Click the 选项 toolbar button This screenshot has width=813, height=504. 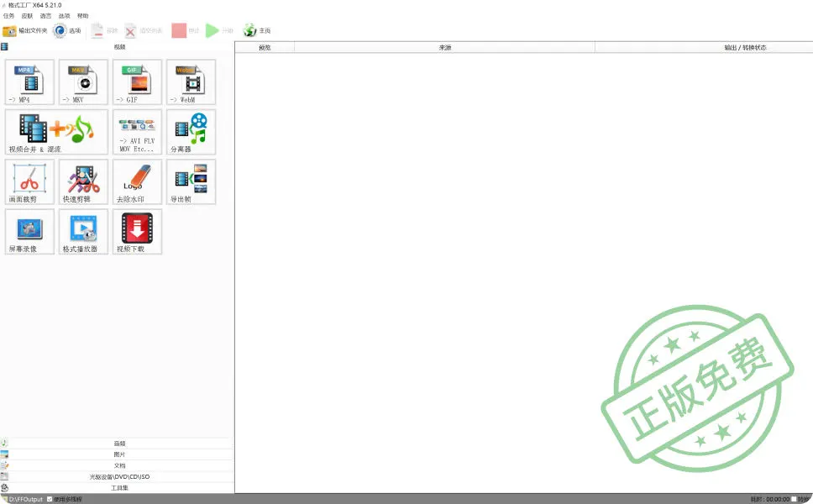(x=67, y=31)
